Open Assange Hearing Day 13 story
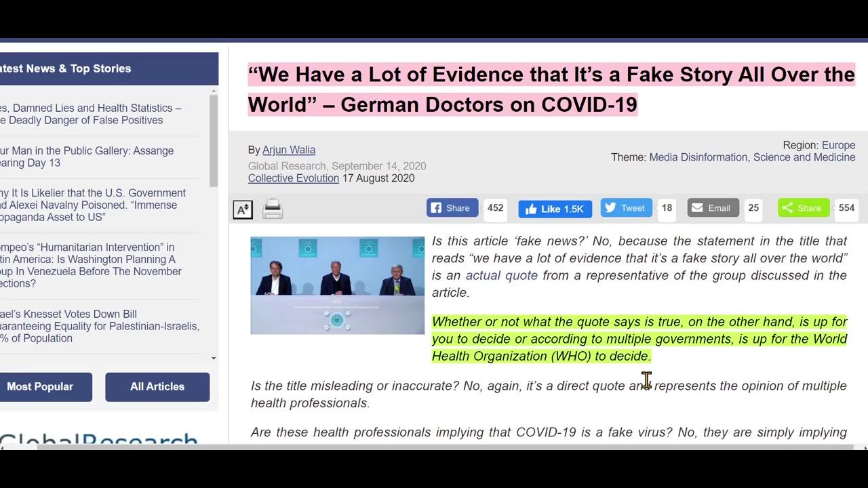The height and width of the screenshot is (488, 868). tap(87, 157)
